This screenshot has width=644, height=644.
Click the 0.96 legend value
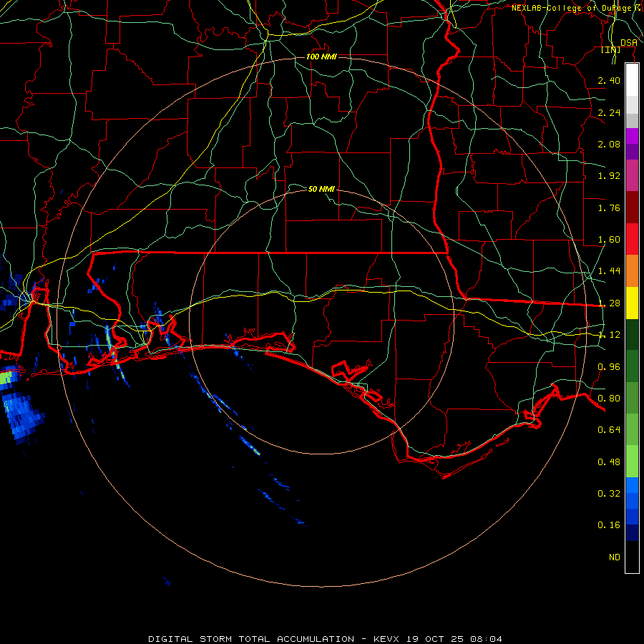609,367
